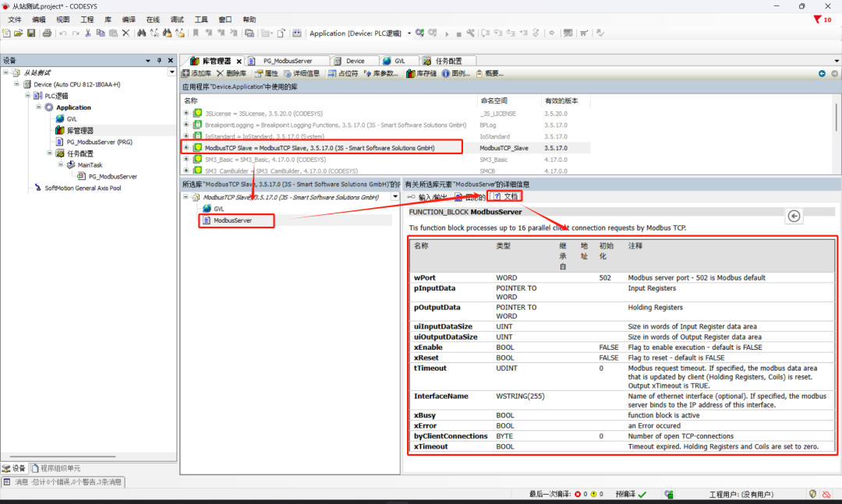Click the Undo arrow icon

[x=63, y=33]
